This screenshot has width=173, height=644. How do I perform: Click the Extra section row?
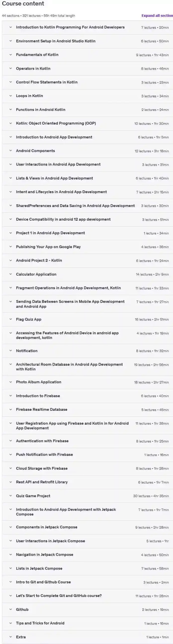point(21,637)
